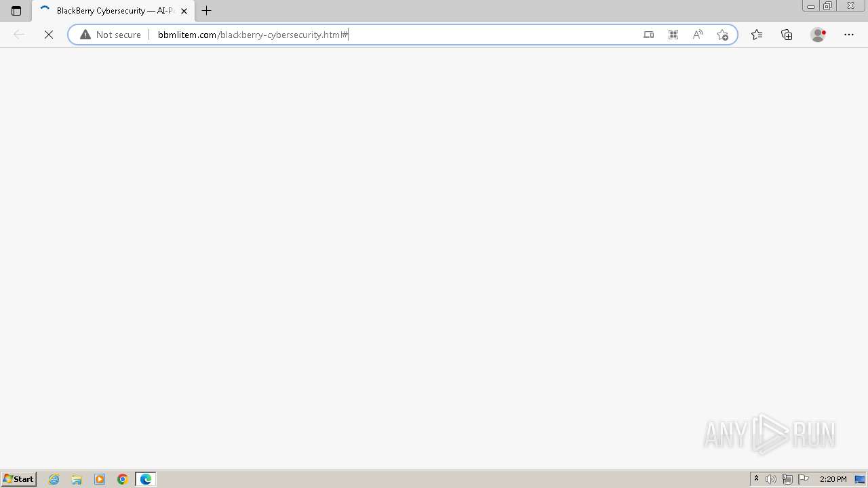Close the BlackBerry Cybersecurity tab

184,11
